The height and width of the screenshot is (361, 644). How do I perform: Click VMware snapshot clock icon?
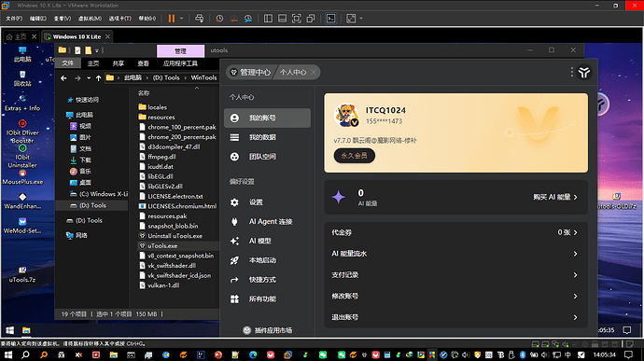pos(219,19)
